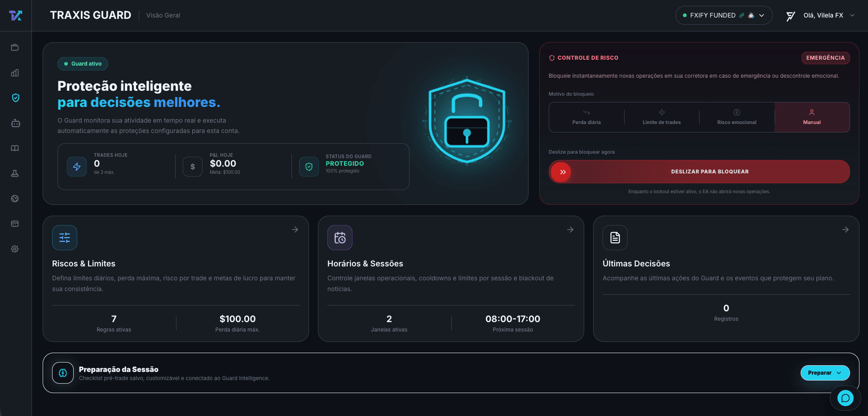The height and width of the screenshot is (416, 868).
Task: Click the Riscos & Limites heading
Action: click(84, 264)
